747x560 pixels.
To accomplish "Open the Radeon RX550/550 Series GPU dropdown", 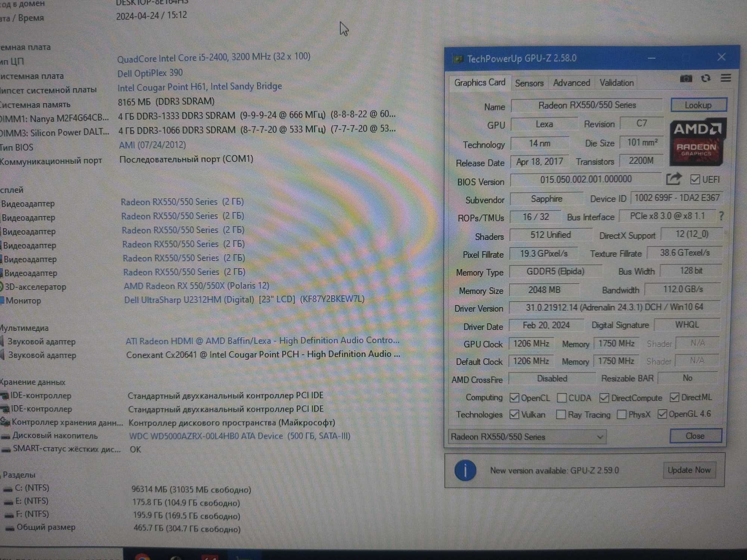I will tap(527, 437).
